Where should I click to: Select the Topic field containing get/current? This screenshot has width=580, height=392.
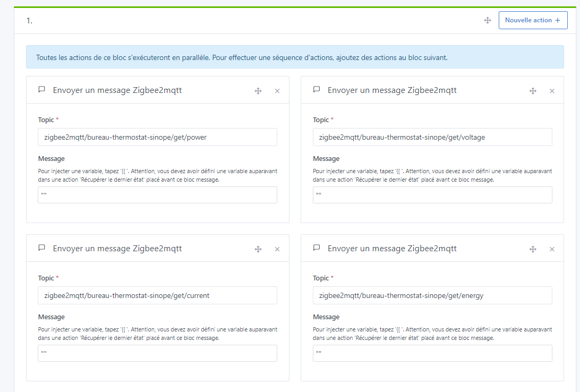[x=157, y=295]
